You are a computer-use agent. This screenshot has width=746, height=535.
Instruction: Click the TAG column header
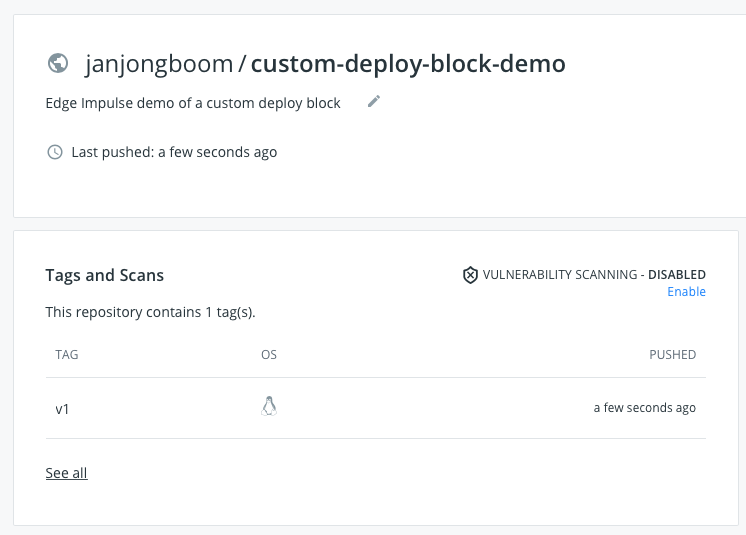(x=67, y=355)
